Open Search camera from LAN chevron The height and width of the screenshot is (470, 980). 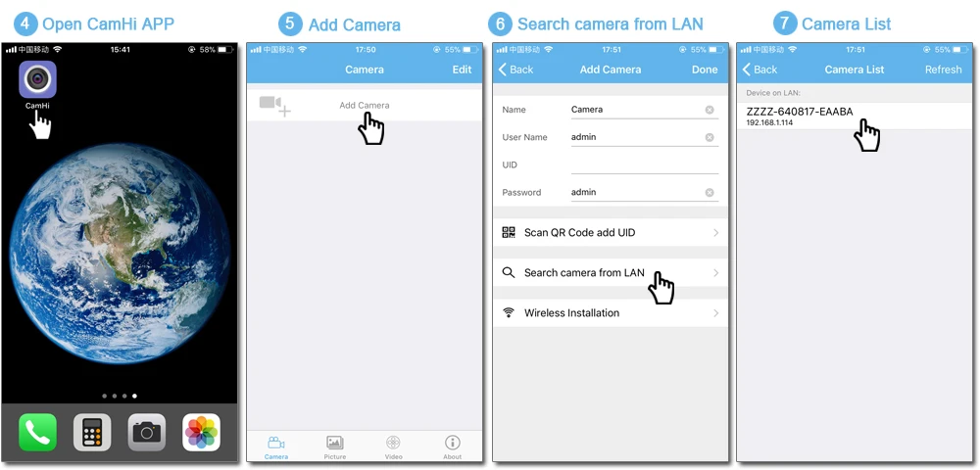pyautogui.click(x=716, y=273)
